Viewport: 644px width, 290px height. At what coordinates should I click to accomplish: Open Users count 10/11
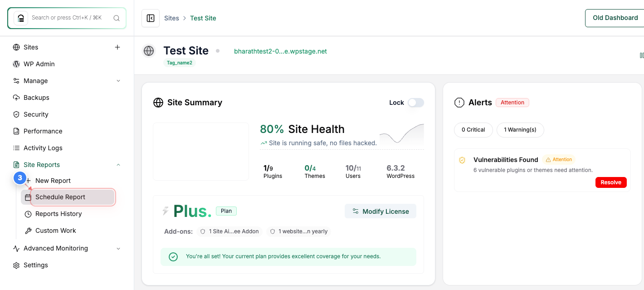coord(353,172)
